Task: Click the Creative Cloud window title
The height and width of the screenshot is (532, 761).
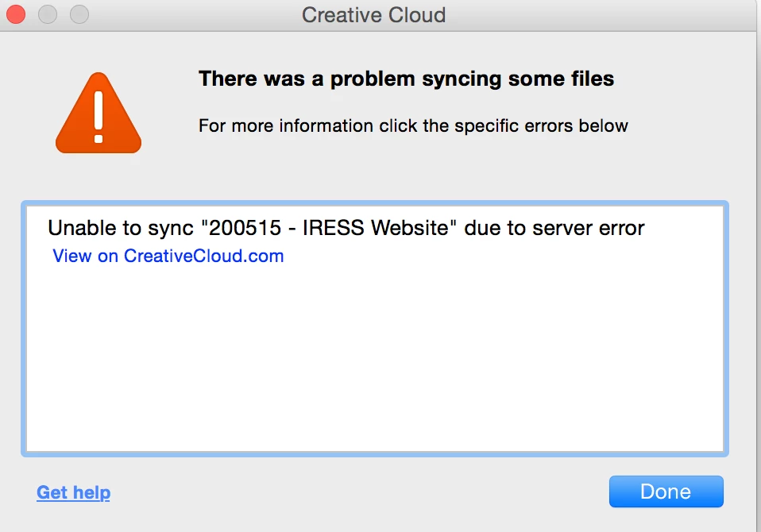Action: [x=373, y=14]
